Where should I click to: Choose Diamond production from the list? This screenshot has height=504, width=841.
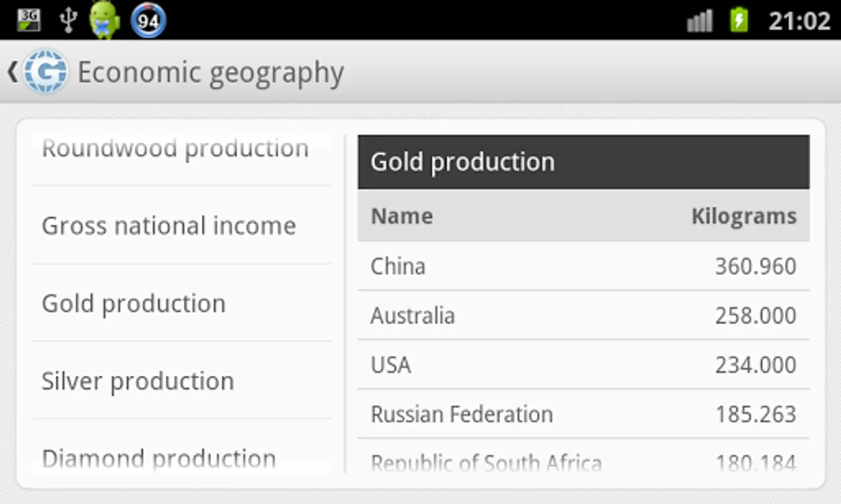159,458
